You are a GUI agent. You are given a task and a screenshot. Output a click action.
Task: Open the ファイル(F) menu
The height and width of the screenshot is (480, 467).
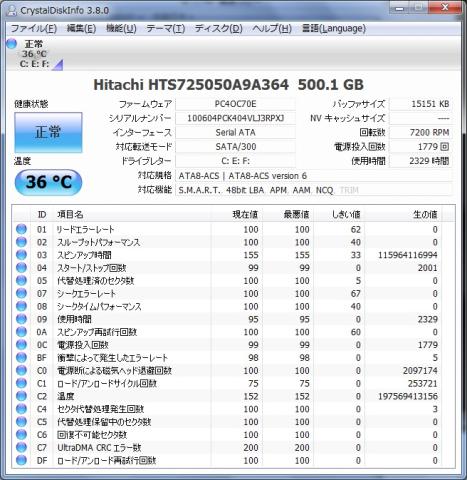click(x=34, y=29)
